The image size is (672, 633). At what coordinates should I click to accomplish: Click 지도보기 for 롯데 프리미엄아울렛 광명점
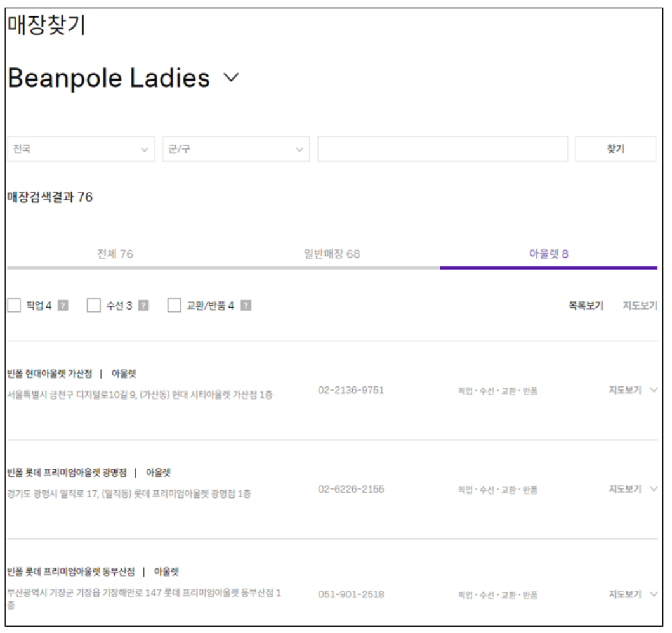625,488
